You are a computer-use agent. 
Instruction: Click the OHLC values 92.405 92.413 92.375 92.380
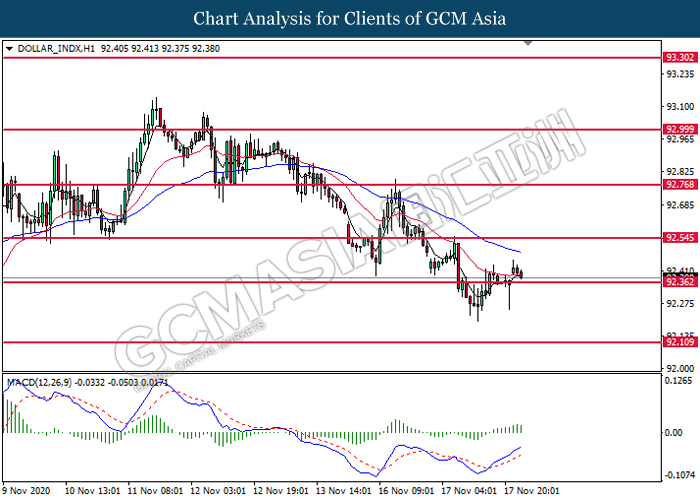[x=160, y=49]
